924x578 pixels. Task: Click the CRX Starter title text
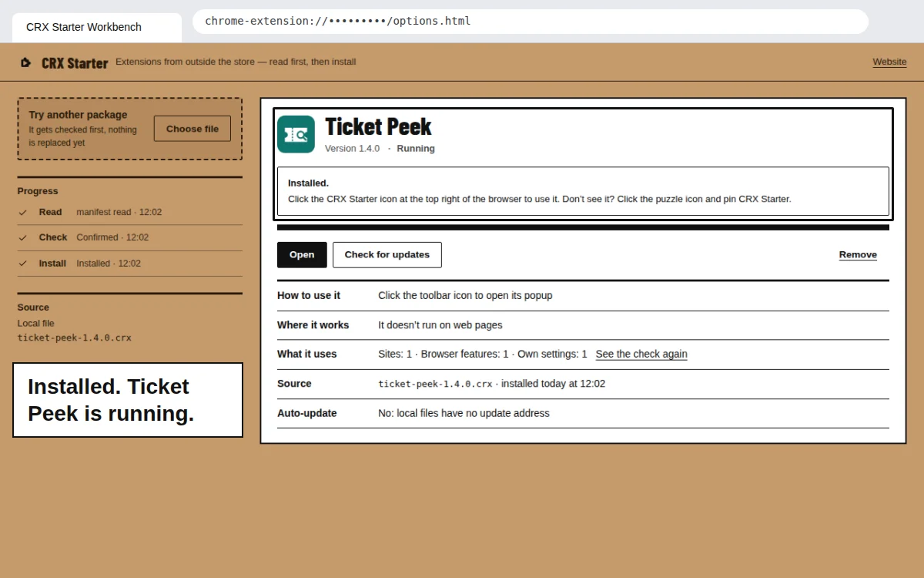click(75, 63)
